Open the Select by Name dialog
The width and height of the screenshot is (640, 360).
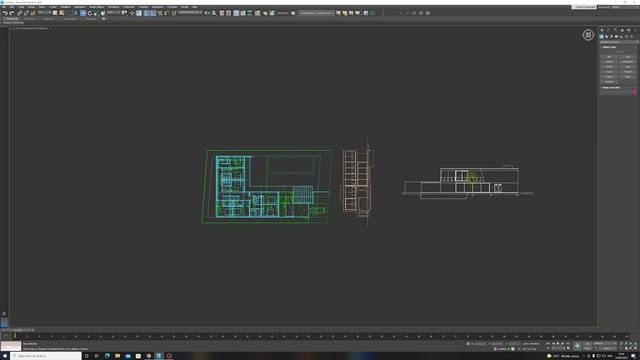62,13
